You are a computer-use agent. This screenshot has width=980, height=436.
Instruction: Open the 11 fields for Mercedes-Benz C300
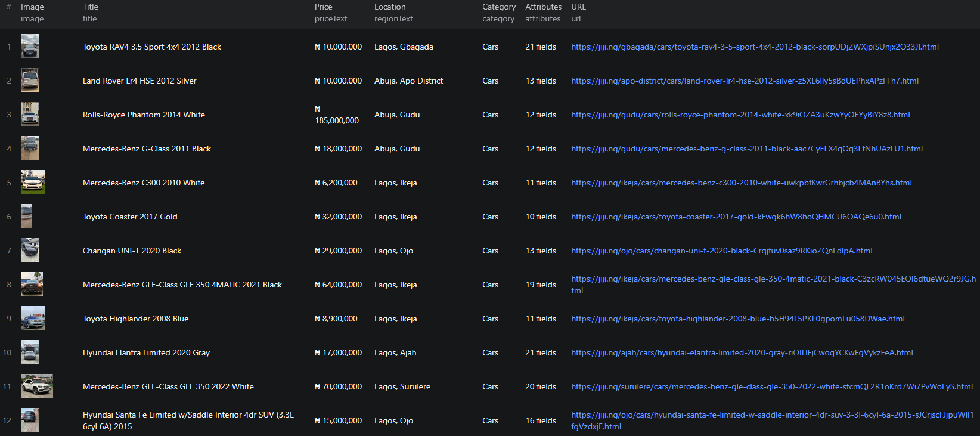[541, 183]
